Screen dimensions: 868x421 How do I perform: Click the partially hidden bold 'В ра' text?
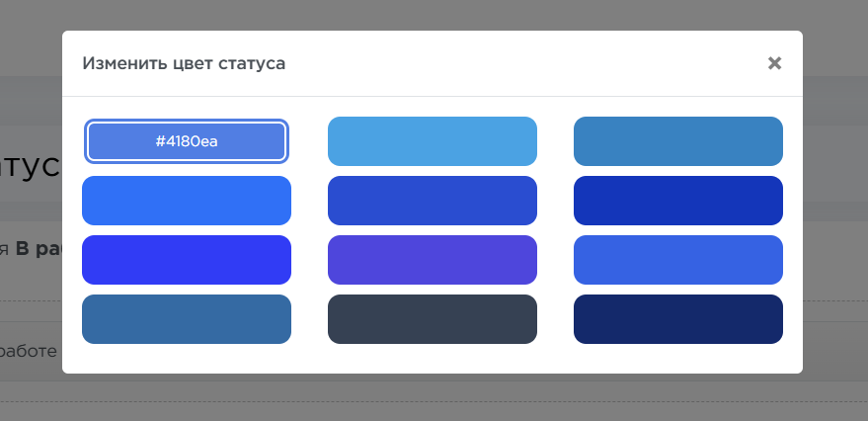coord(38,250)
